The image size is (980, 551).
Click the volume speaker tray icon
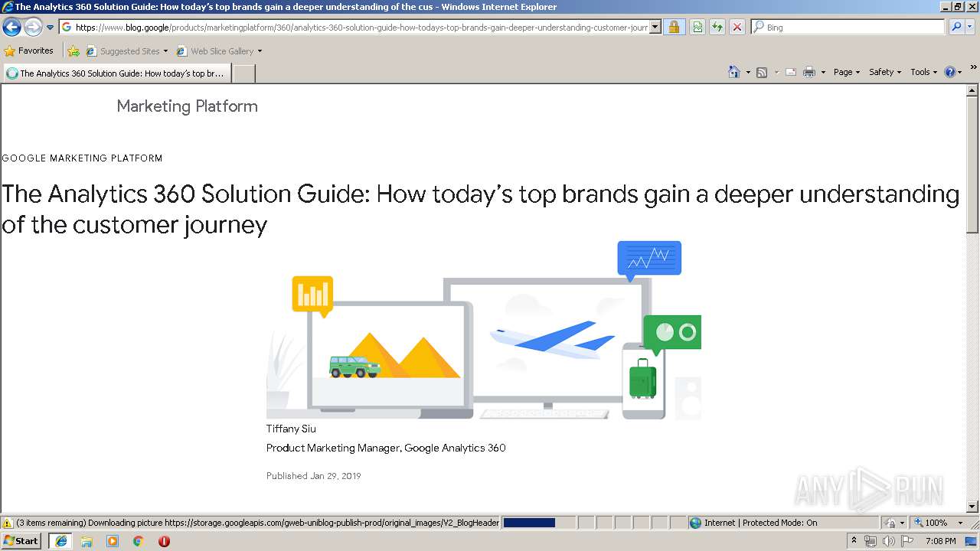pos(888,541)
